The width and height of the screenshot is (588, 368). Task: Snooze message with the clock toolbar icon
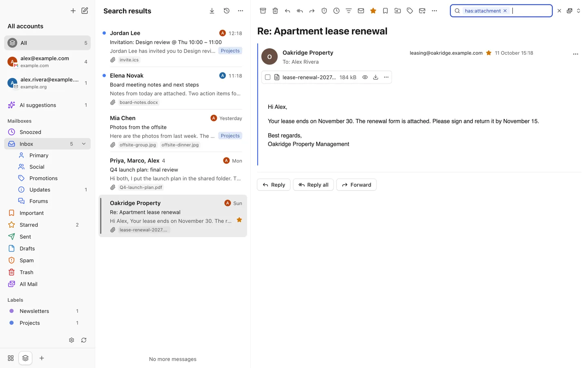pos(336,11)
